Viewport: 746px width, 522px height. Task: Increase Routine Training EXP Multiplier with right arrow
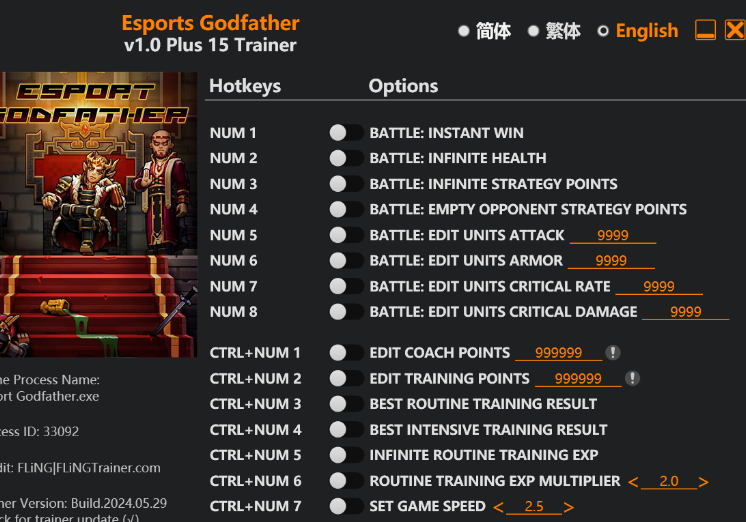point(704,482)
